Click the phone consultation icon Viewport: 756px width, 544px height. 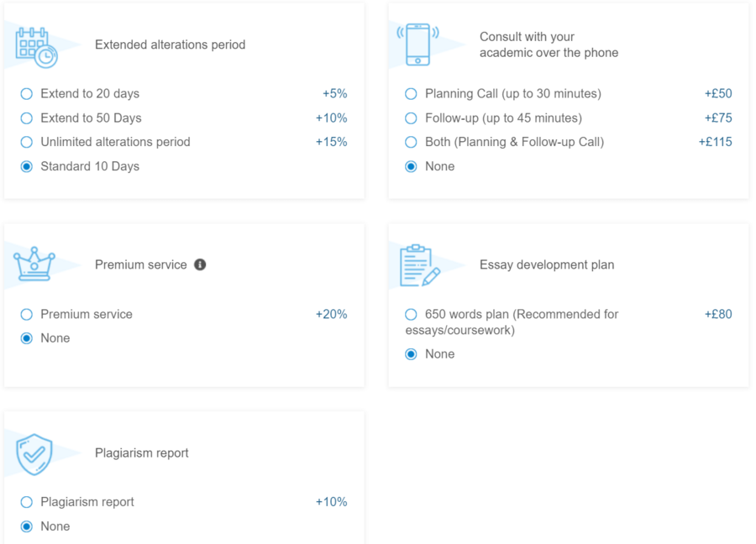pyautogui.click(x=417, y=44)
